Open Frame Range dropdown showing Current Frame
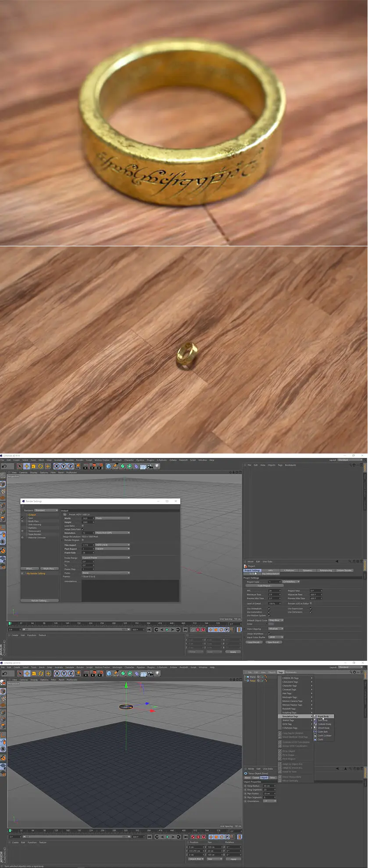Screen dimensions: 368x868 pos(106,558)
